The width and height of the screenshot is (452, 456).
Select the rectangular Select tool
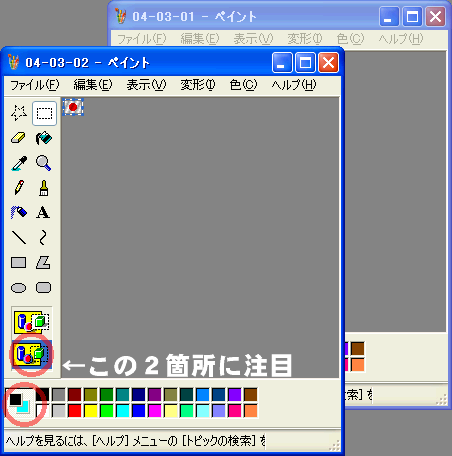click(x=44, y=113)
